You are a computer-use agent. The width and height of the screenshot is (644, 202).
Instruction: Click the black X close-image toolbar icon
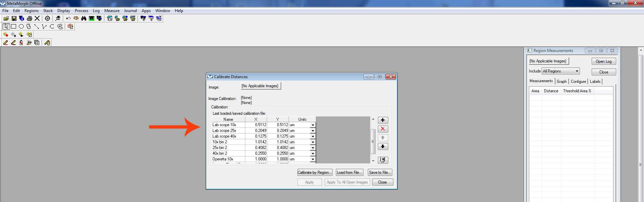click(x=37, y=18)
